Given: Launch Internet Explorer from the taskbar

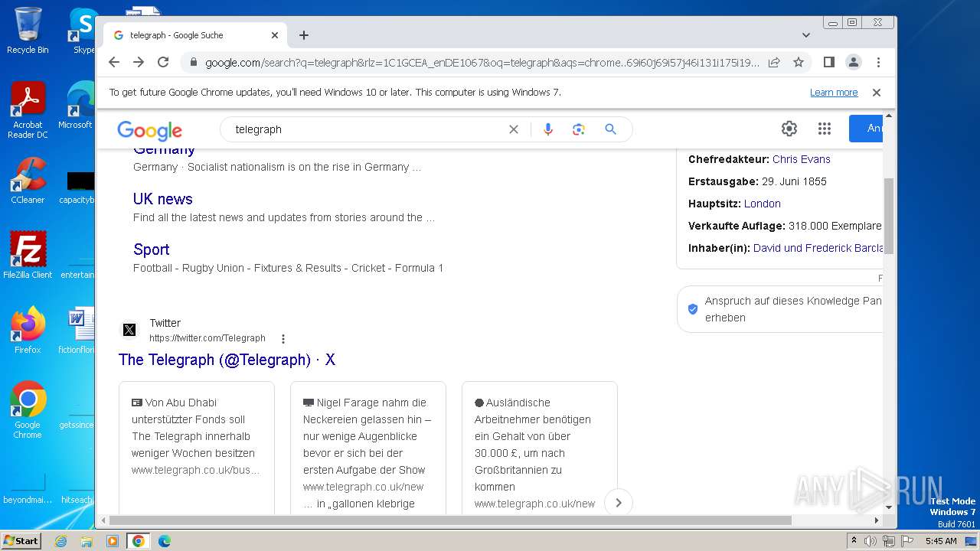Looking at the screenshot, I should (61, 541).
